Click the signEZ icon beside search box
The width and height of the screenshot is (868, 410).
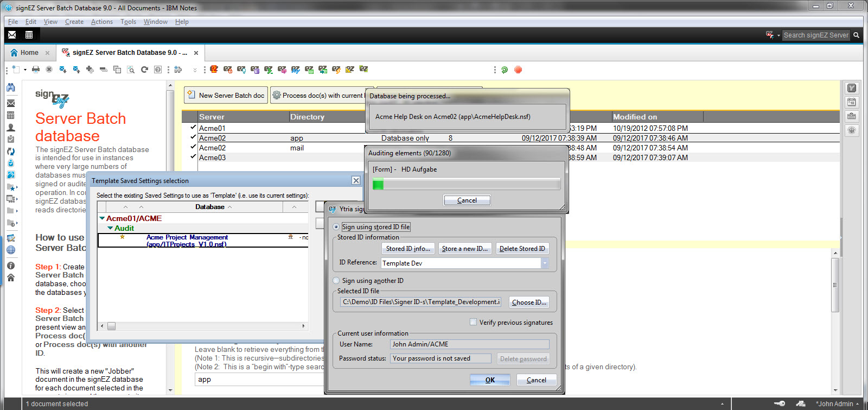coord(770,35)
